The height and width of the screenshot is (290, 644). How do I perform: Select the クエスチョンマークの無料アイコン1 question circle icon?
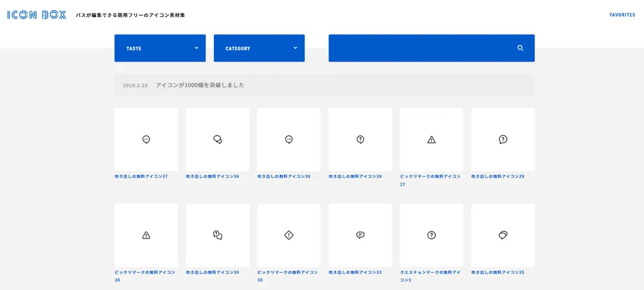[x=431, y=235]
